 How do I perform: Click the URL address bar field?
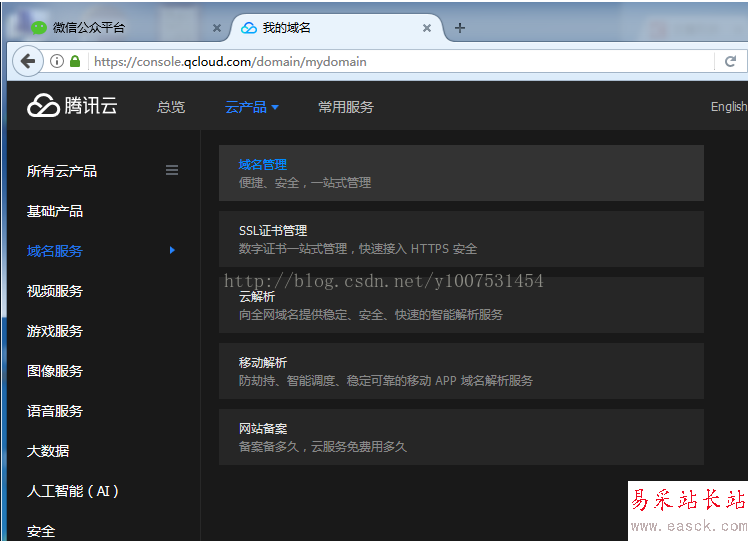401,62
